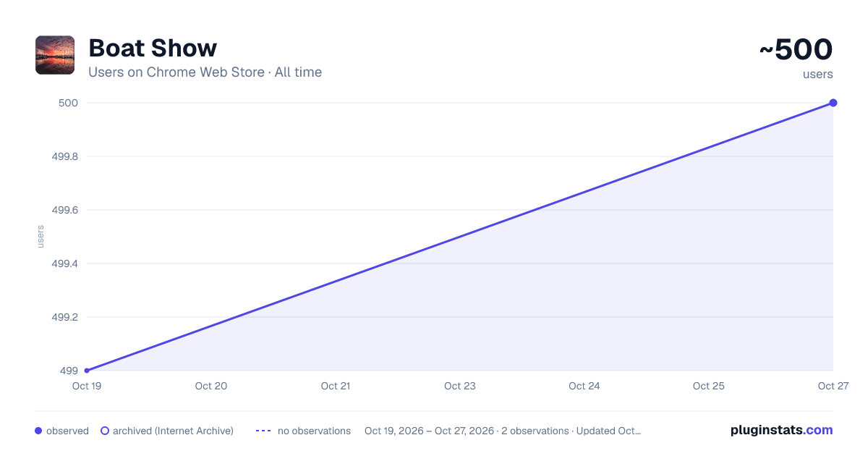This screenshot has height=456, width=868.
Task: Click the x-axis label 'Oct 25'
Action: pyautogui.click(x=709, y=386)
